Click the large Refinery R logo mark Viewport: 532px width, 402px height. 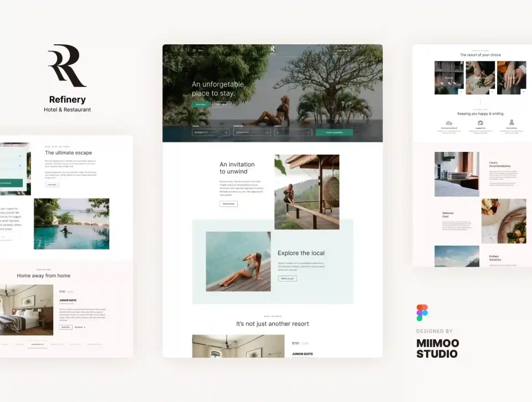67,66
